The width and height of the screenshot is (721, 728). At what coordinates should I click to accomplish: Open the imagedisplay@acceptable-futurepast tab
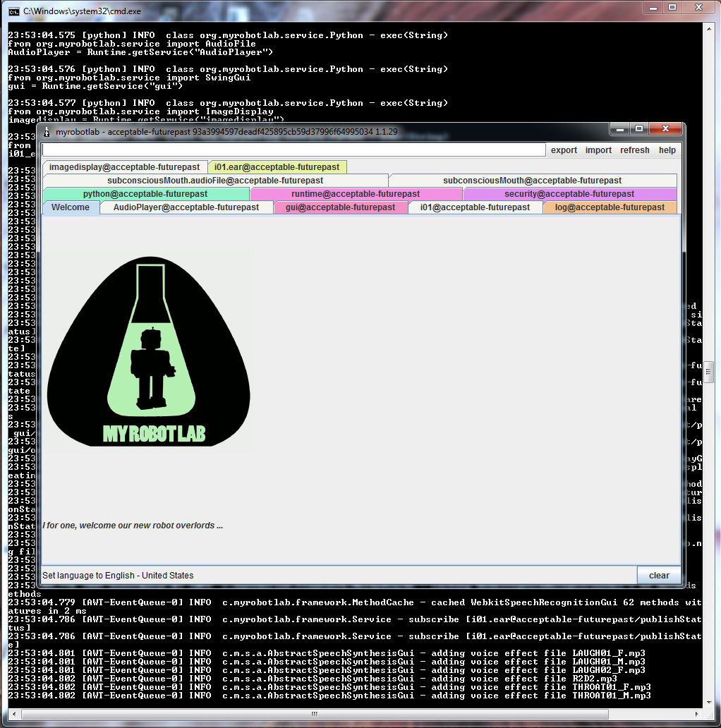pyautogui.click(x=124, y=167)
